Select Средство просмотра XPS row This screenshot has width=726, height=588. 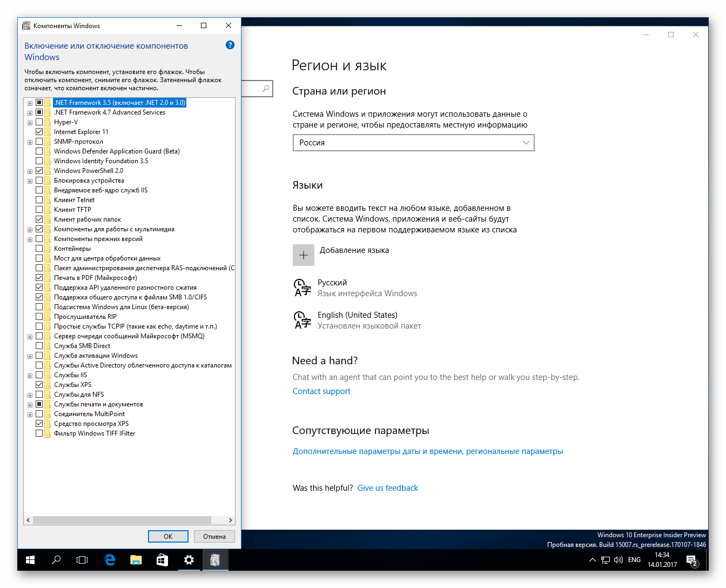coord(91,424)
